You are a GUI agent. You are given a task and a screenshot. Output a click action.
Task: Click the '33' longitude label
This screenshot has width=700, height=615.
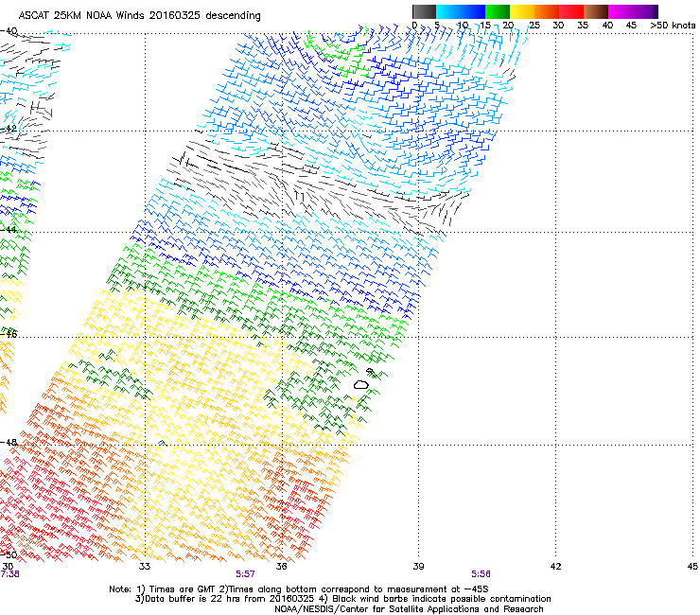[145, 567]
